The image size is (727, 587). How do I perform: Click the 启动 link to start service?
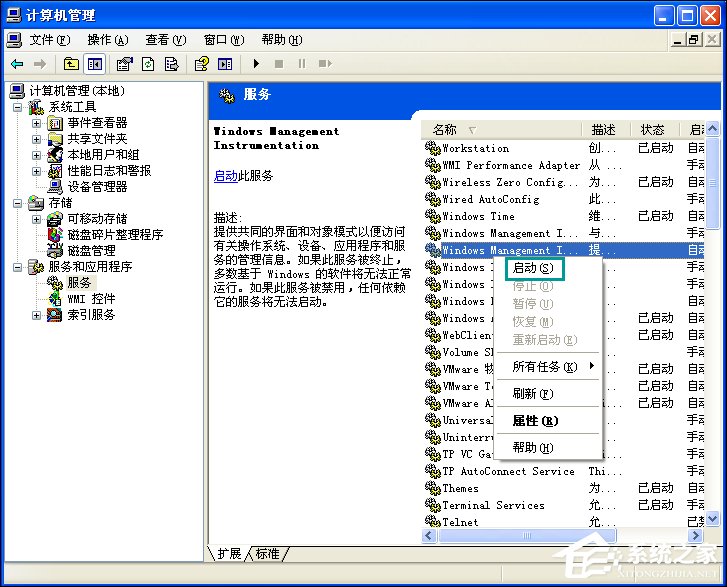[x=225, y=176]
